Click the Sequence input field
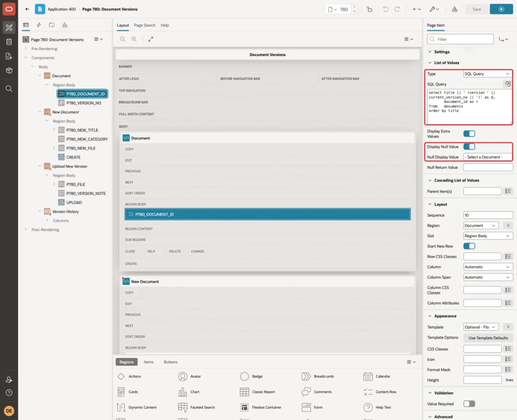The image size is (517, 420). pyautogui.click(x=488, y=215)
